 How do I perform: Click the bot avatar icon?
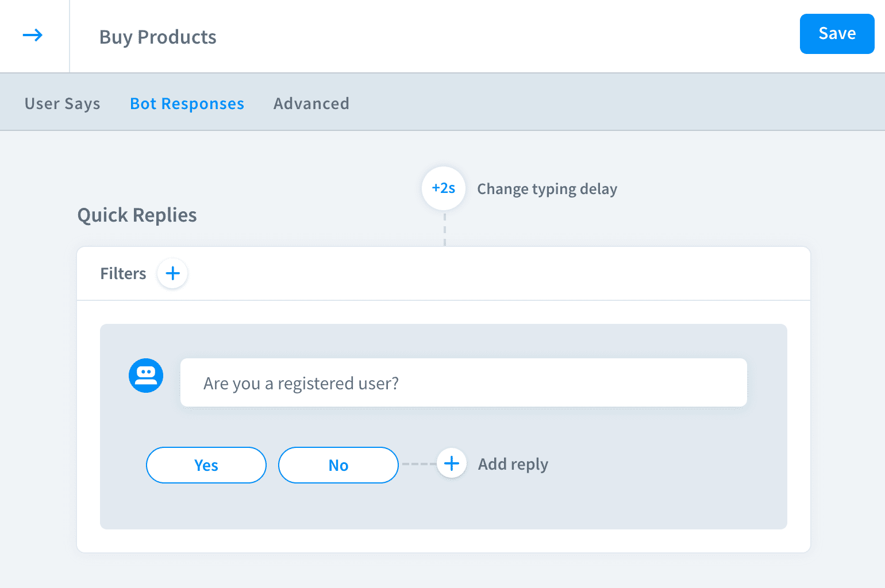(146, 376)
